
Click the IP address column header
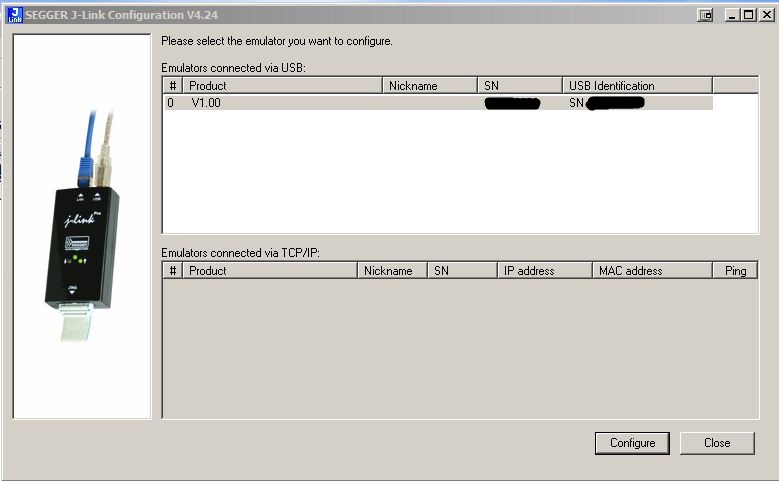pos(545,271)
